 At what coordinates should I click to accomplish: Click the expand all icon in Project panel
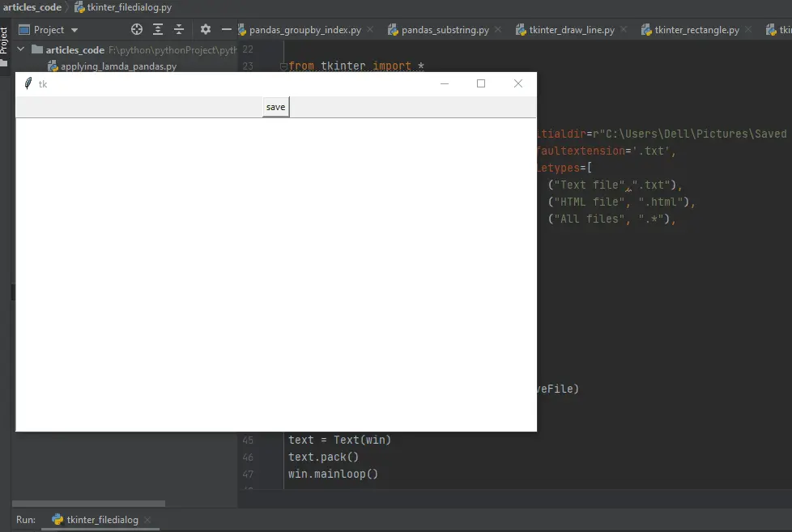pos(158,29)
